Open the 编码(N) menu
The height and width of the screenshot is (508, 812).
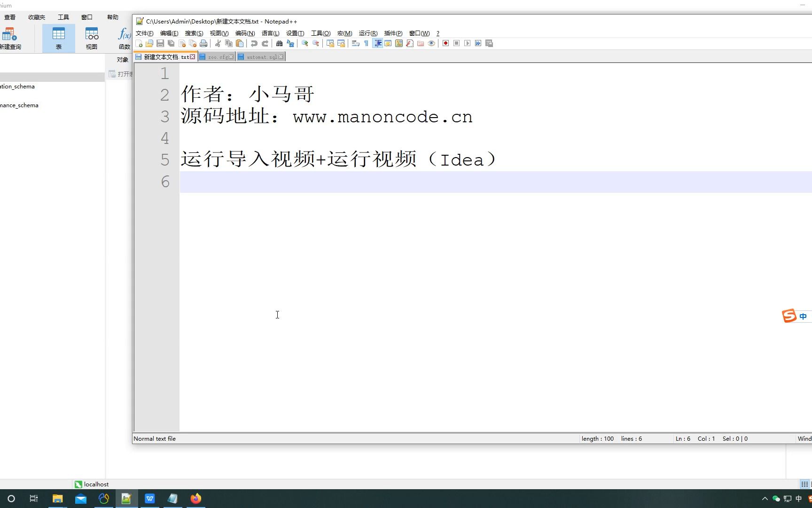point(245,33)
